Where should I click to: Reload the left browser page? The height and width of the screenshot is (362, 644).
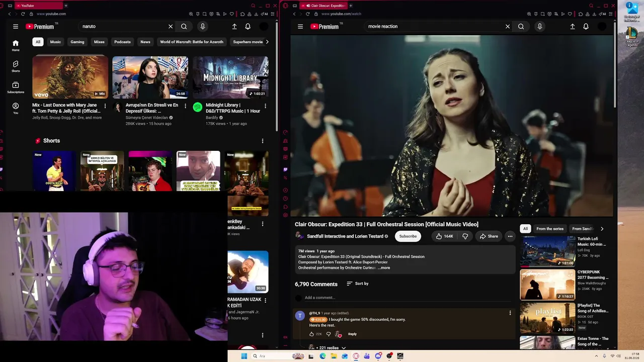click(23, 14)
